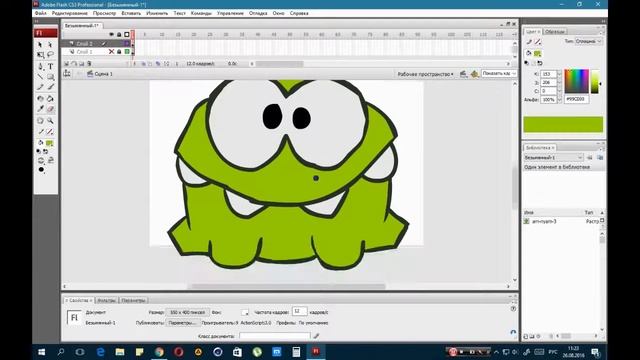Click the document class edit pencil icon
The height and width of the screenshot is (360, 640).
[x=316, y=336]
